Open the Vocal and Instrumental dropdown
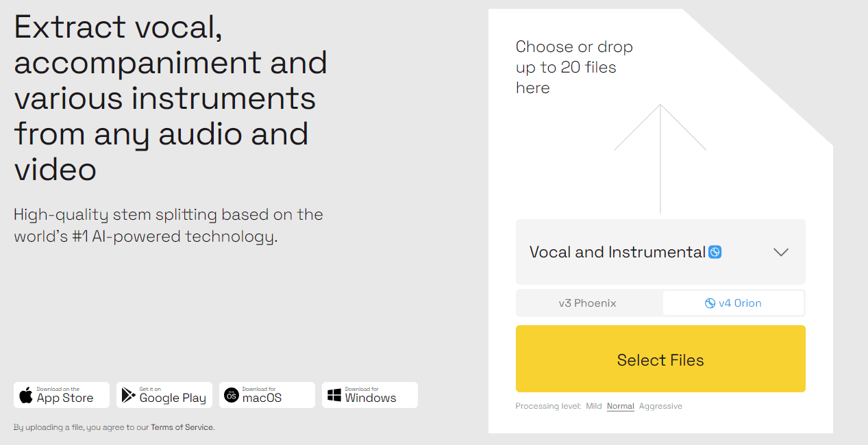The height and width of the screenshot is (445, 868). pos(660,252)
